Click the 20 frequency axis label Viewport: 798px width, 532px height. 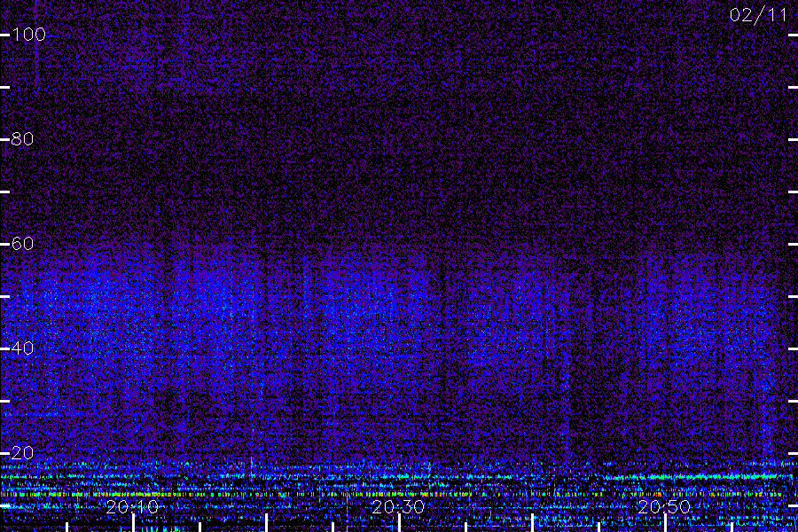22,452
